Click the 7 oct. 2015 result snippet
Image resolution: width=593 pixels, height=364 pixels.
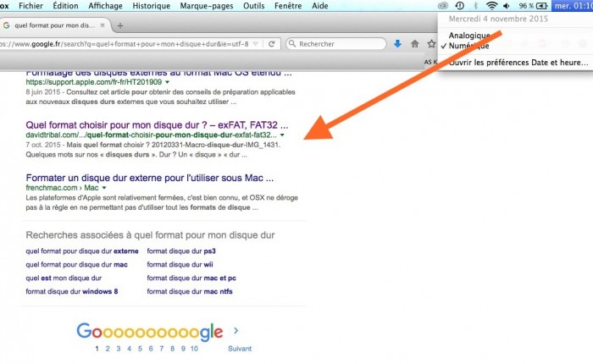[x=153, y=150]
